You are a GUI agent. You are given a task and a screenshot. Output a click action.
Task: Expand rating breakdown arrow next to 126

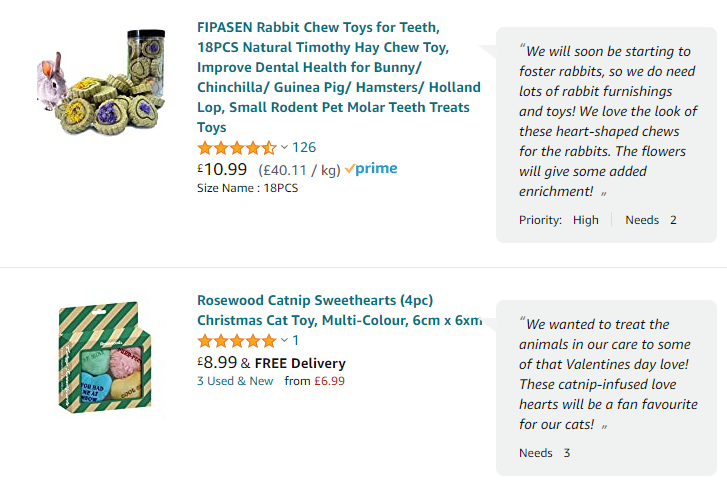pyautogui.click(x=284, y=148)
